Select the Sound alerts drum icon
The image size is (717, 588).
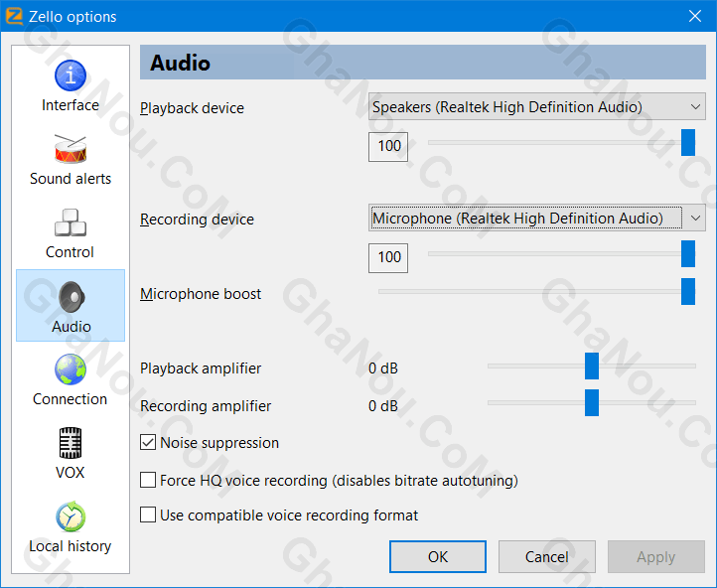pos(71,149)
